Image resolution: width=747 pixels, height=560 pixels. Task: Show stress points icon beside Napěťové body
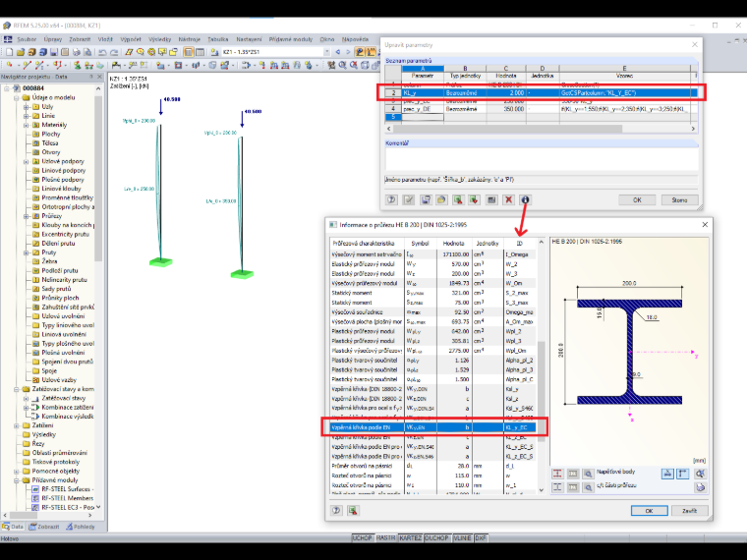coord(557,474)
